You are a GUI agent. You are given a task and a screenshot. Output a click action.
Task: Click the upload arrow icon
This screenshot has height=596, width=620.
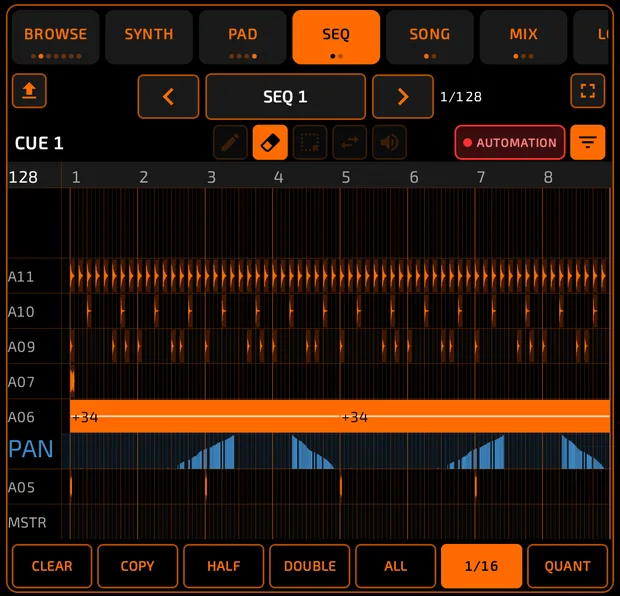click(x=29, y=91)
